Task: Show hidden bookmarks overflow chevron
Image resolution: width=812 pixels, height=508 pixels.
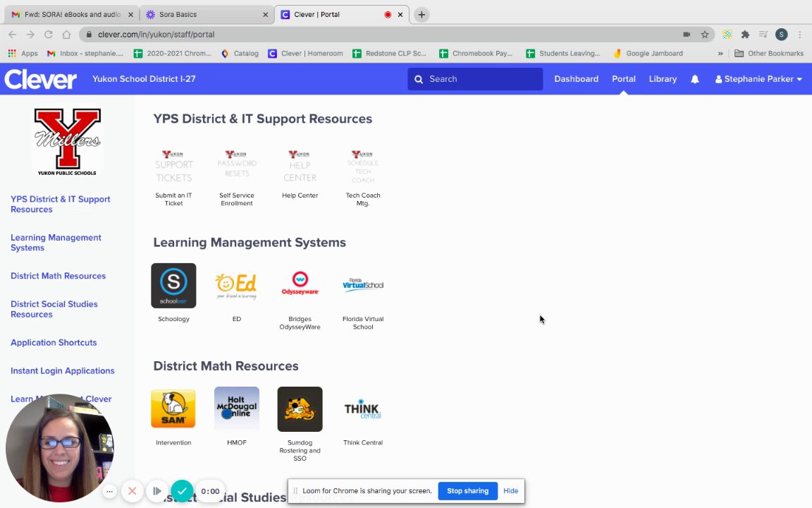Action: pos(720,54)
